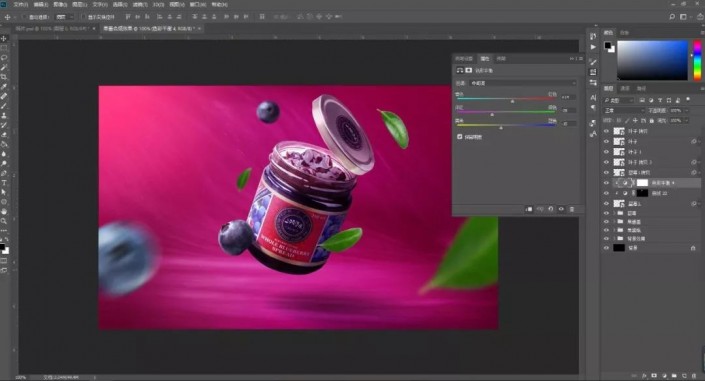Open the blend mode dropdown 正常
The width and height of the screenshot is (705, 381).
[x=624, y=110]
